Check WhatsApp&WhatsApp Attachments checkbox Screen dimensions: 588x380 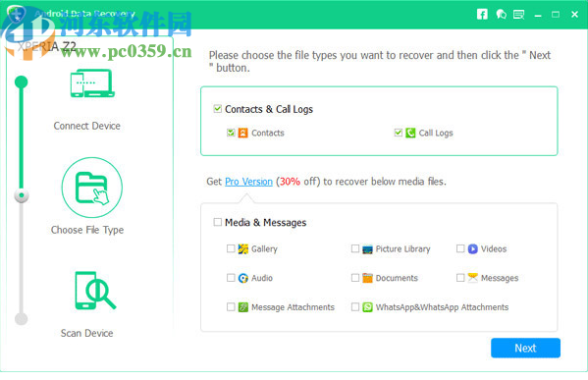pyautogui.click(x=355, y=307)
